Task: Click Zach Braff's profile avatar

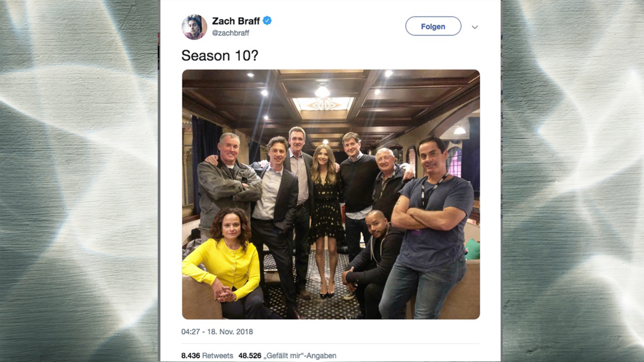Action: coord(194,27)
